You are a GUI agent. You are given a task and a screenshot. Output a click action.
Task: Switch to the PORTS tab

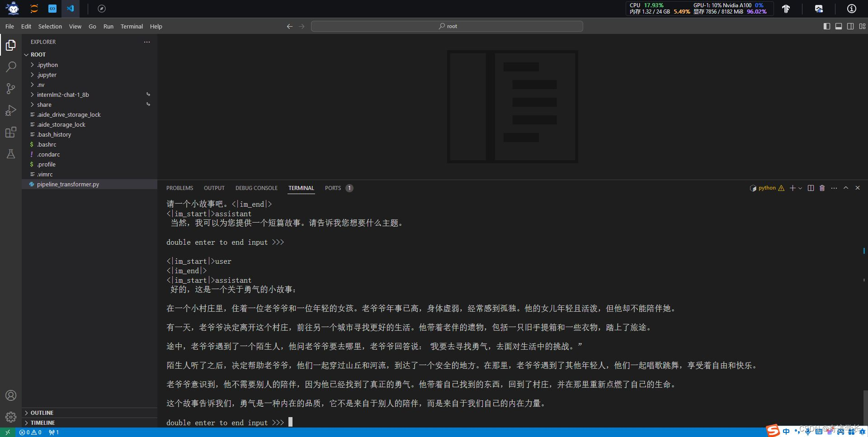pyautogui.click(x=333, y=188)
